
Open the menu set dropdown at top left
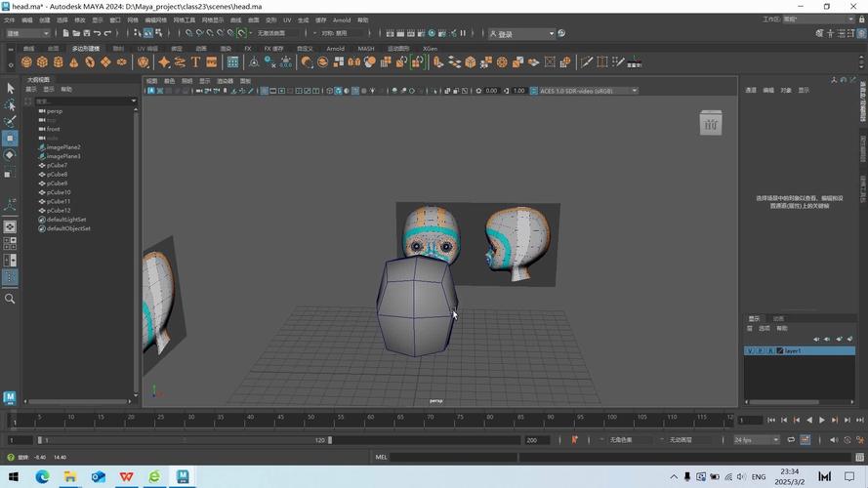click(27, 33)
